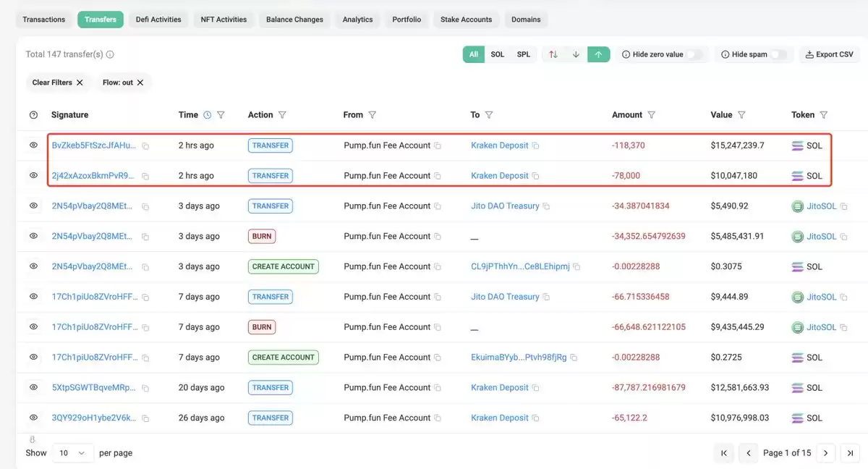Open Jito DAO Treasury link in $9,444.89 row
The height and width of the screenshot is (469, 868).
(505, 297)
